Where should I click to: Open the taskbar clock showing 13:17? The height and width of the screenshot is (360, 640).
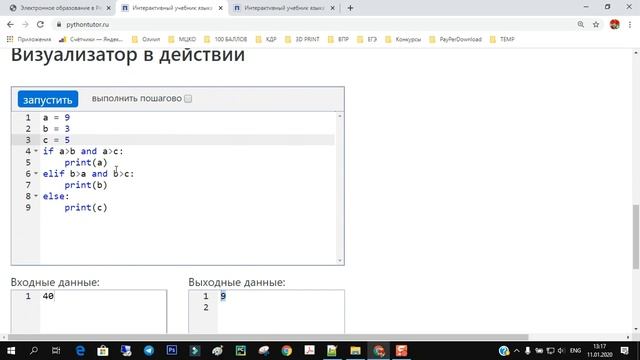[600, 351]
